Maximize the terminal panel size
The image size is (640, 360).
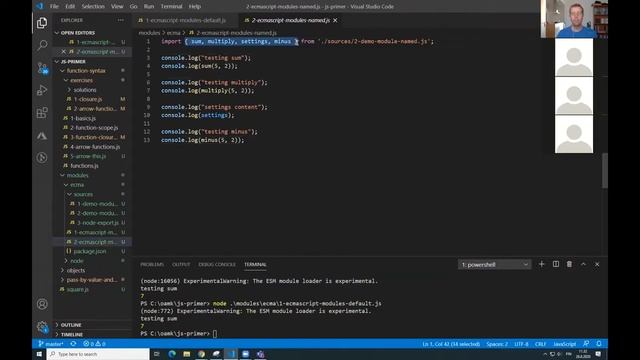pyautogui.click(x=583, y=264)
